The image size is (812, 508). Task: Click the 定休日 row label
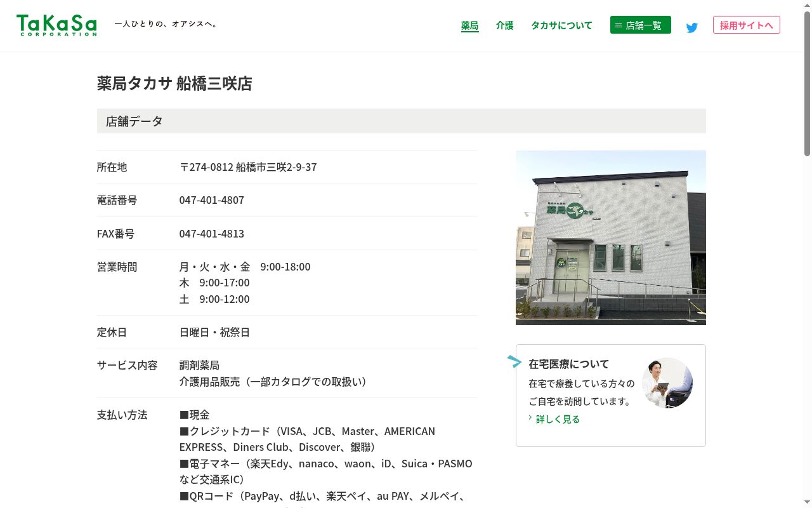tap(112, 332)
